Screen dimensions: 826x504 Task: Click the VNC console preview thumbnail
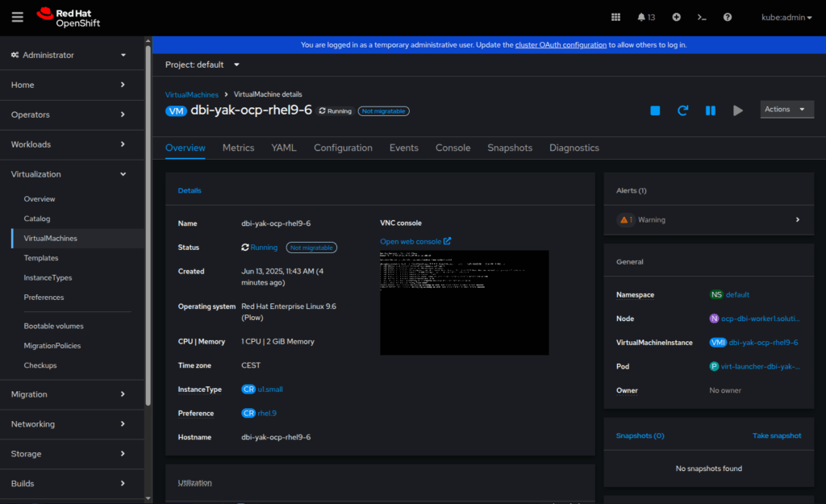point(465,302)
